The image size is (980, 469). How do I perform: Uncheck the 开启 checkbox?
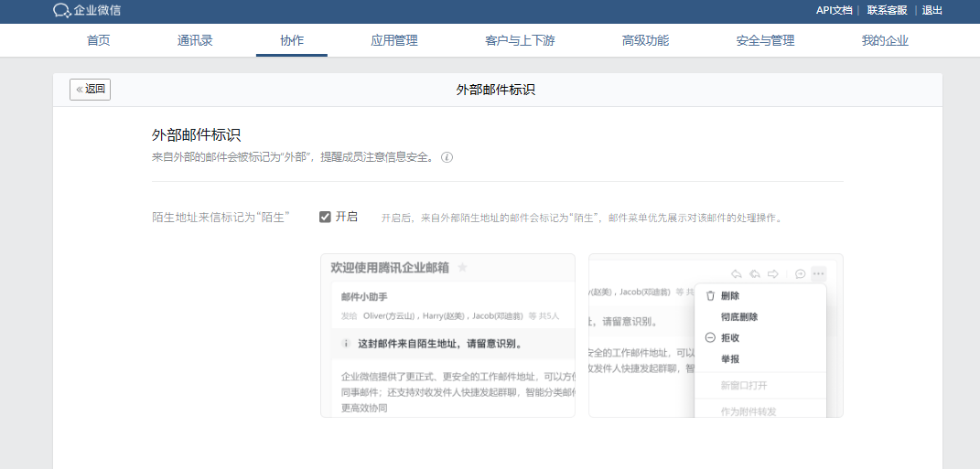point(325,217)
